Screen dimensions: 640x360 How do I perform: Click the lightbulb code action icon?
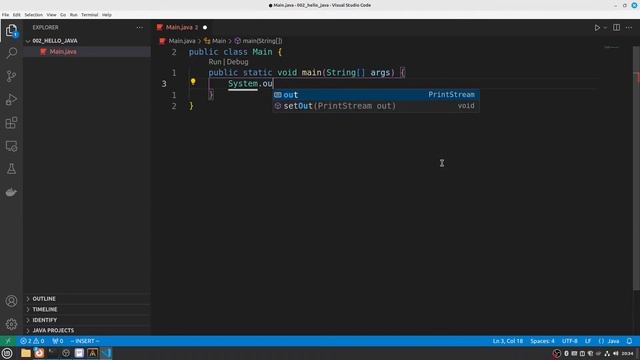[193, 82]
